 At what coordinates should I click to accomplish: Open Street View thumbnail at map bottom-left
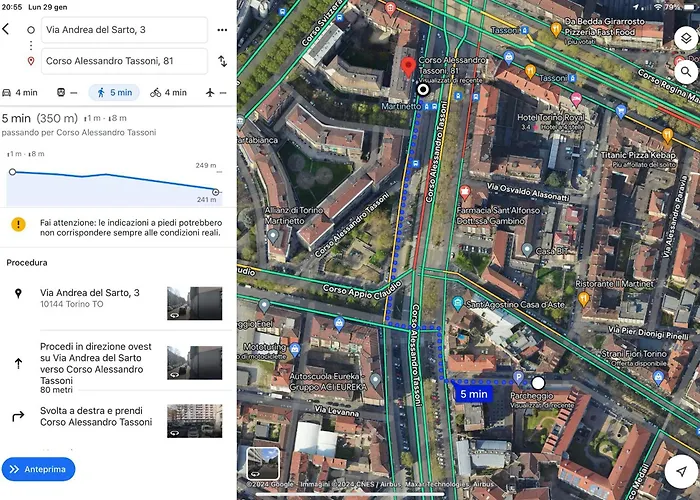263,464
